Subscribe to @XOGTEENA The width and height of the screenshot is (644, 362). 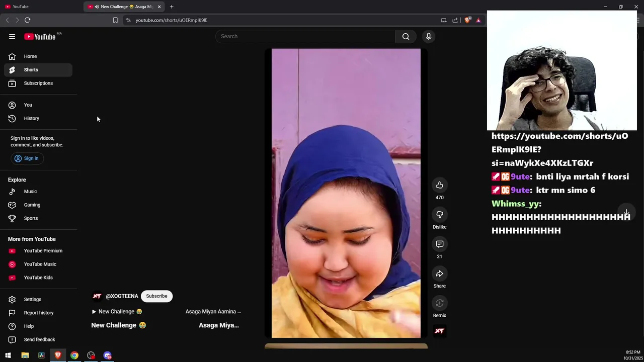pyautogui.click(x=156, y=296)
